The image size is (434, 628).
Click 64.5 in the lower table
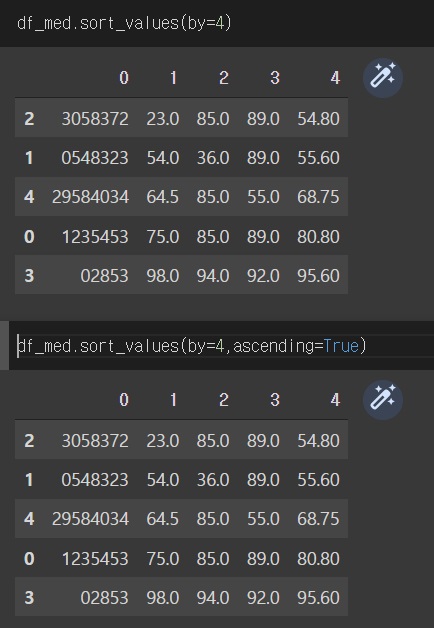pos(163,519)
